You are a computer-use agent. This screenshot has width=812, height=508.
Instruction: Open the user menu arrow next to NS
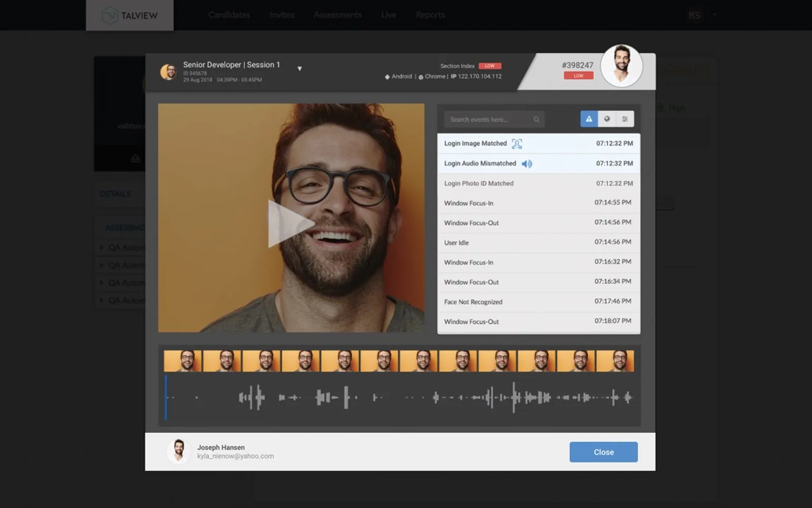pos(714,15)
